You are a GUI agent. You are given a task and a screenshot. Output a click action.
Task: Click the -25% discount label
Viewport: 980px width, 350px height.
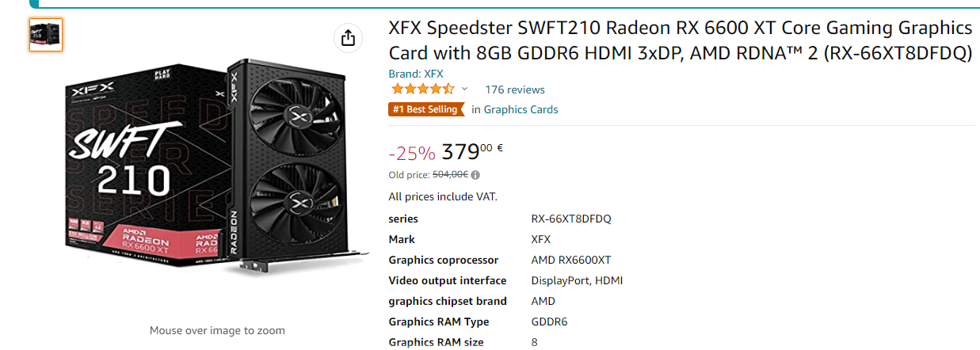(412, 152)
